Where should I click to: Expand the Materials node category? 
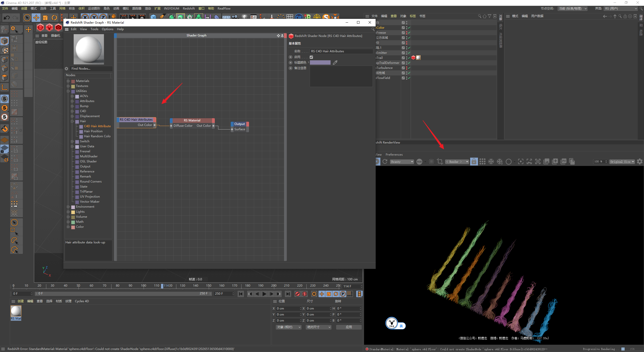pos(68,81)
